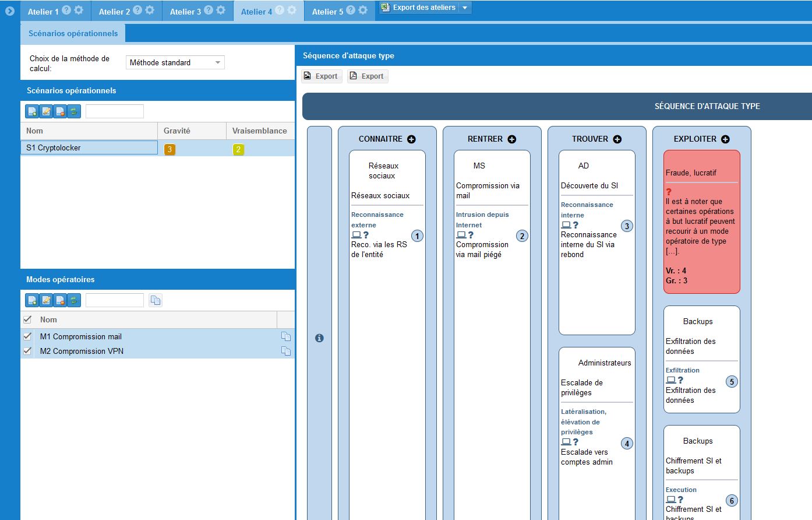Open Atelier 2 settings gear
Screen dimensions: 812x520
point(150,10)
